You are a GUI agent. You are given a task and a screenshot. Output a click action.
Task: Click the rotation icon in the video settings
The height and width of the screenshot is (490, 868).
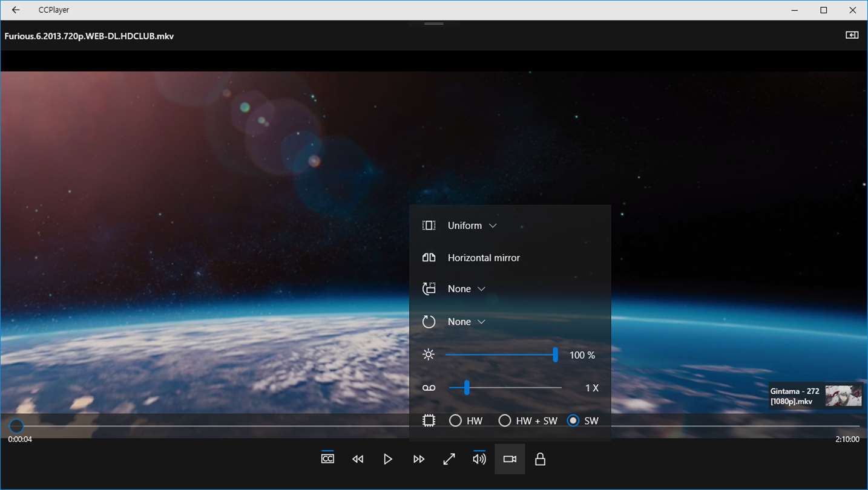point(429,322)
